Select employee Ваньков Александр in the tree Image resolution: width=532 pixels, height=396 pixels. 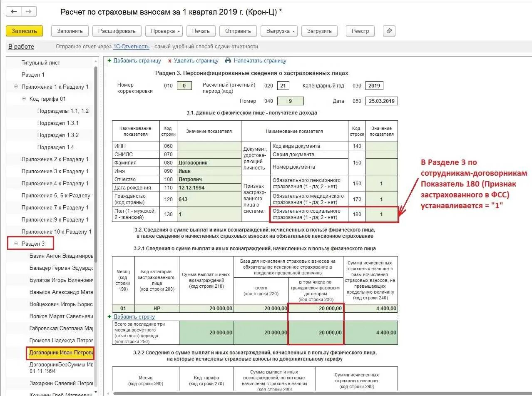(x=61, y=292)
